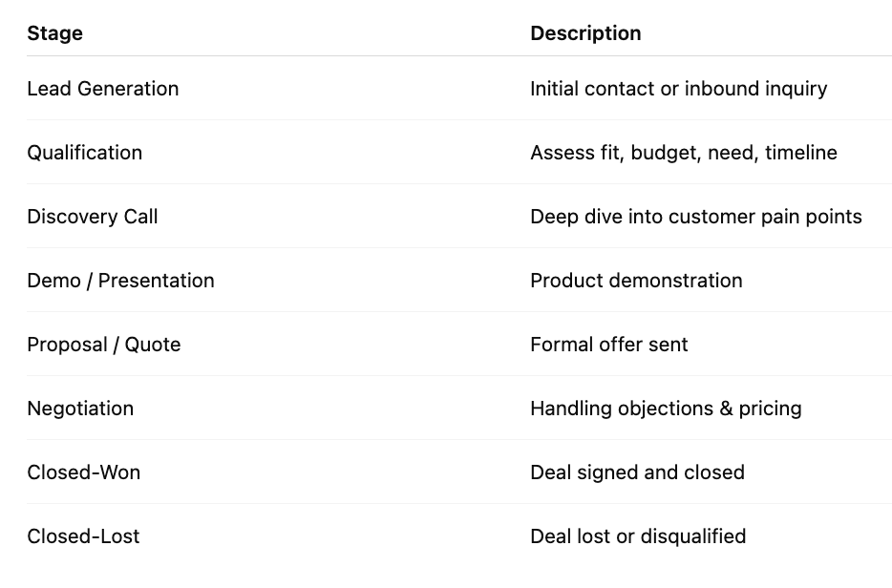Select the Discovery Call stage cell
The height and width of the screenshot is (588, 892).
coord(92,217)
